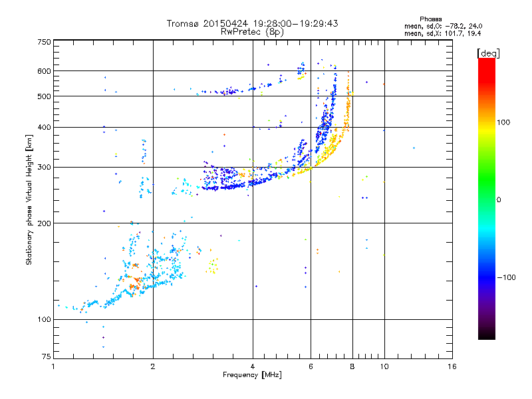
Task: Click the 'Stationary phase Virtual Height [km]' y-axis label
Action: [29, 199]
